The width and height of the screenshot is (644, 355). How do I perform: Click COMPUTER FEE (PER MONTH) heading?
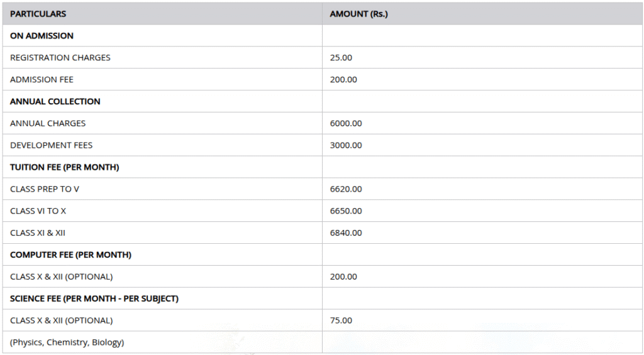(70, 254)
